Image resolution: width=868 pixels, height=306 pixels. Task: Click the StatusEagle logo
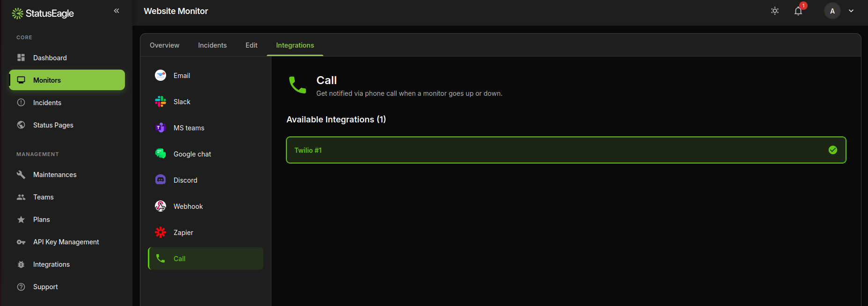43,14
